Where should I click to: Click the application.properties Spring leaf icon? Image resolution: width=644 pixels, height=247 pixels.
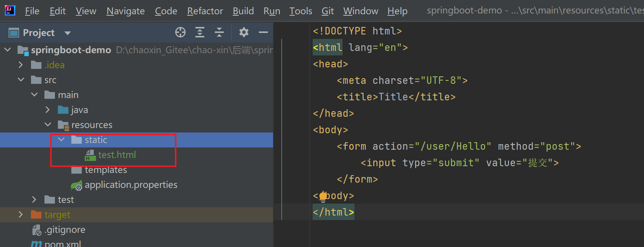pyautogui.click(x=77, y=185)
